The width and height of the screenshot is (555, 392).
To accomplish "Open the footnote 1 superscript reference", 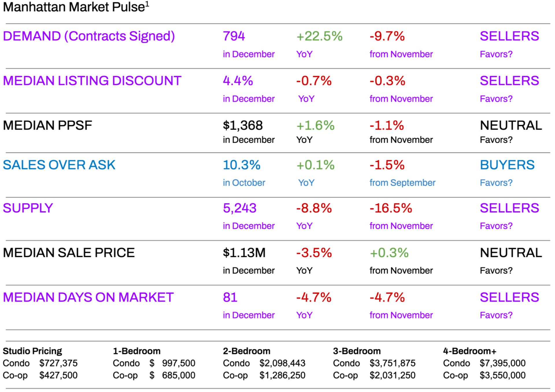I will tap(147, 4).
